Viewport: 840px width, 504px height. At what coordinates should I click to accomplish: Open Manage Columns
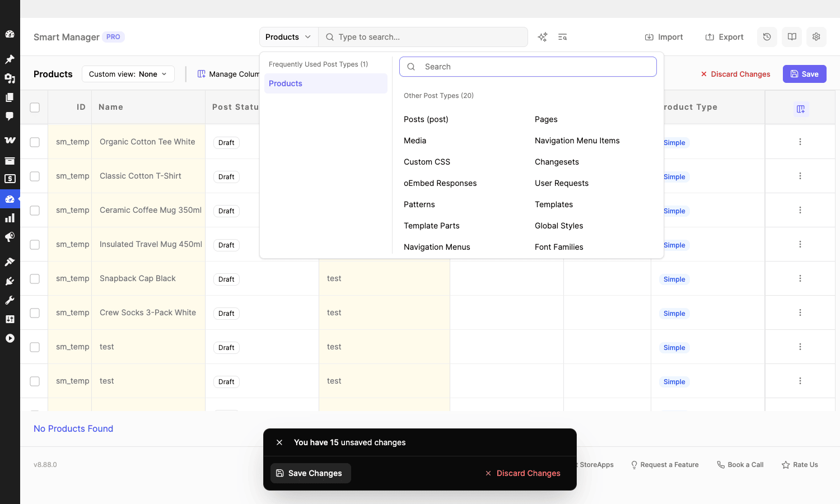tap(228, 74)
